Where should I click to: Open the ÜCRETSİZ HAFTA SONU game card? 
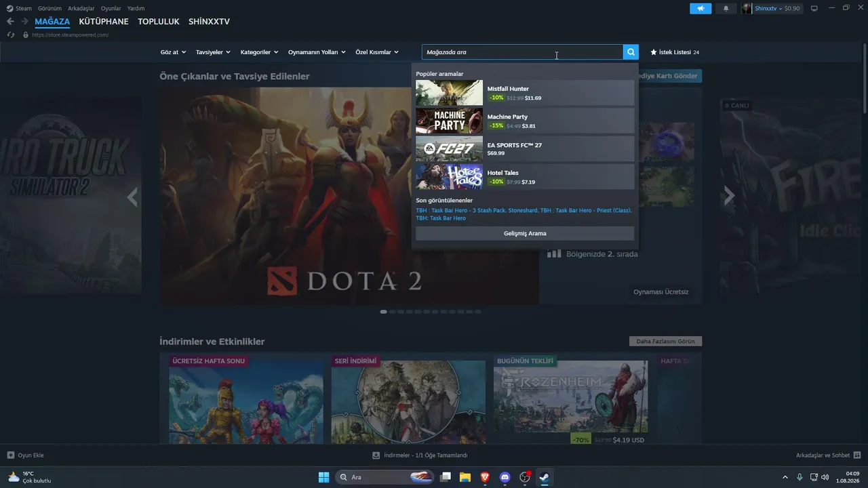coord(246,402)
